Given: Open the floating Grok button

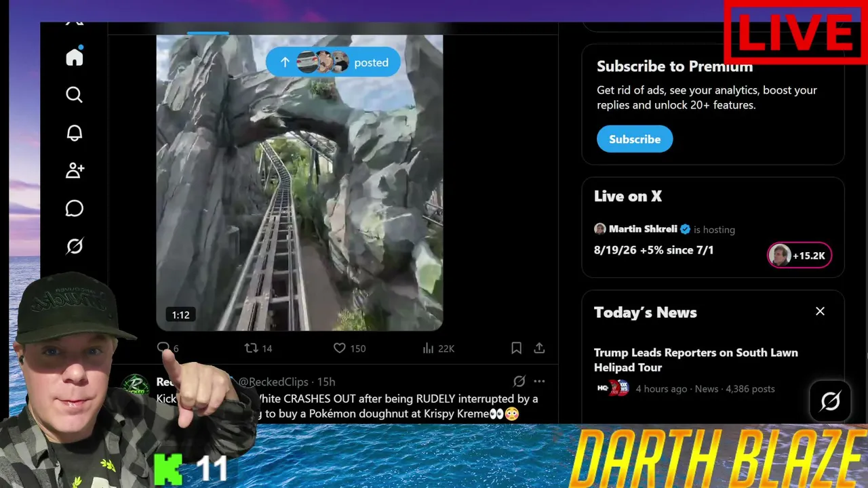Looking at the screenshot, I should [831, 401].
